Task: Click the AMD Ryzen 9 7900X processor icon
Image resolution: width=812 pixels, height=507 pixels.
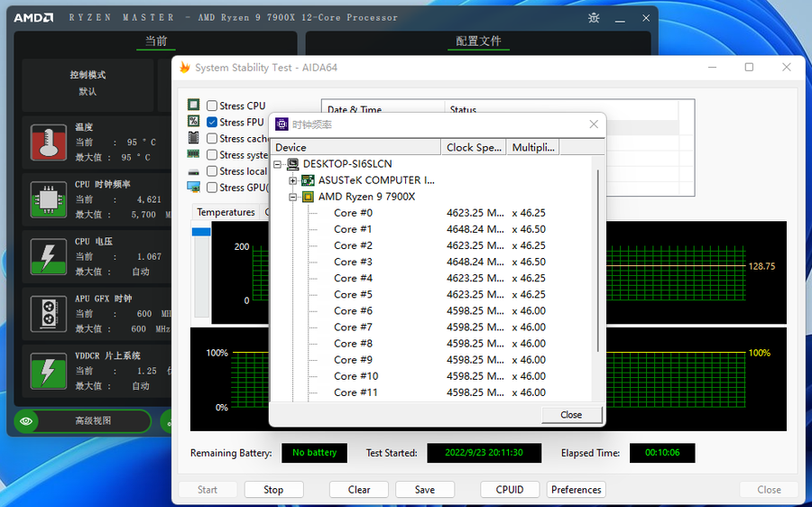Action: (308, 197)
